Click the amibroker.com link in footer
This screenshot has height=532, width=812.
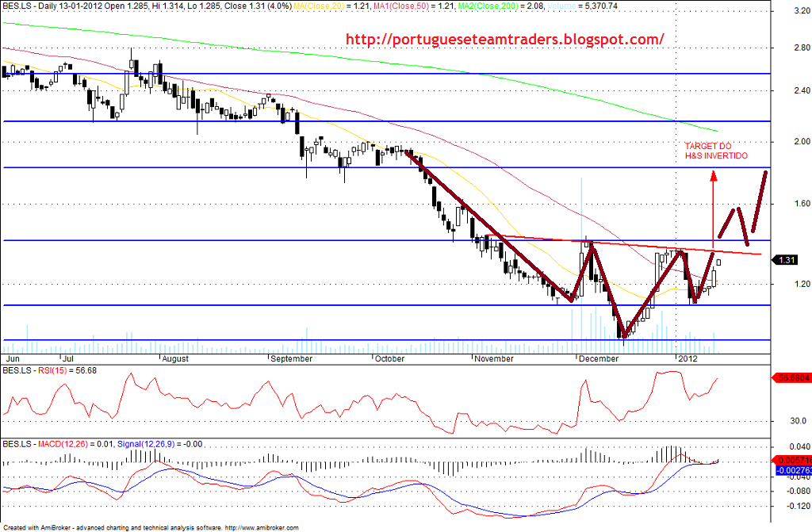[262, 528]
